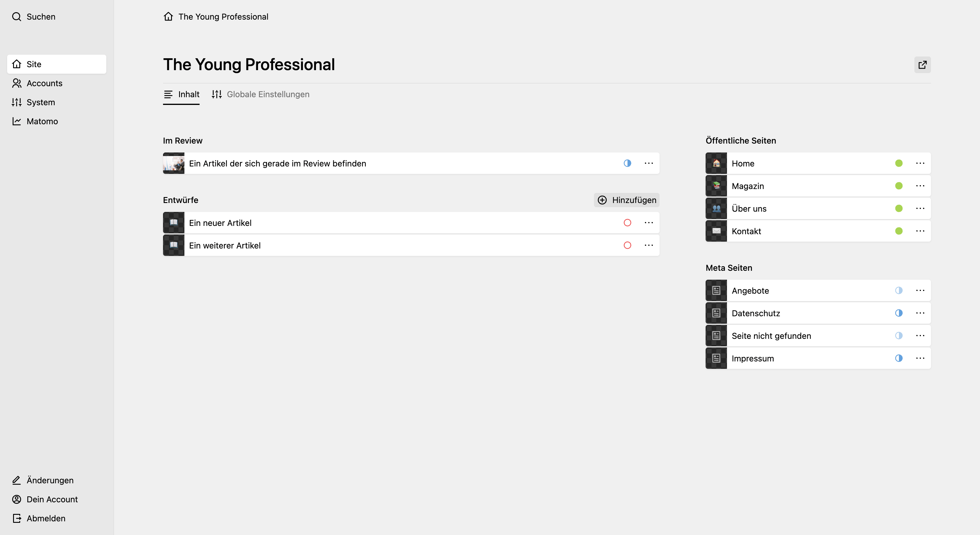Open options menu for Über uns
This screenshot has height=535, width=980.
coord(920,208)
